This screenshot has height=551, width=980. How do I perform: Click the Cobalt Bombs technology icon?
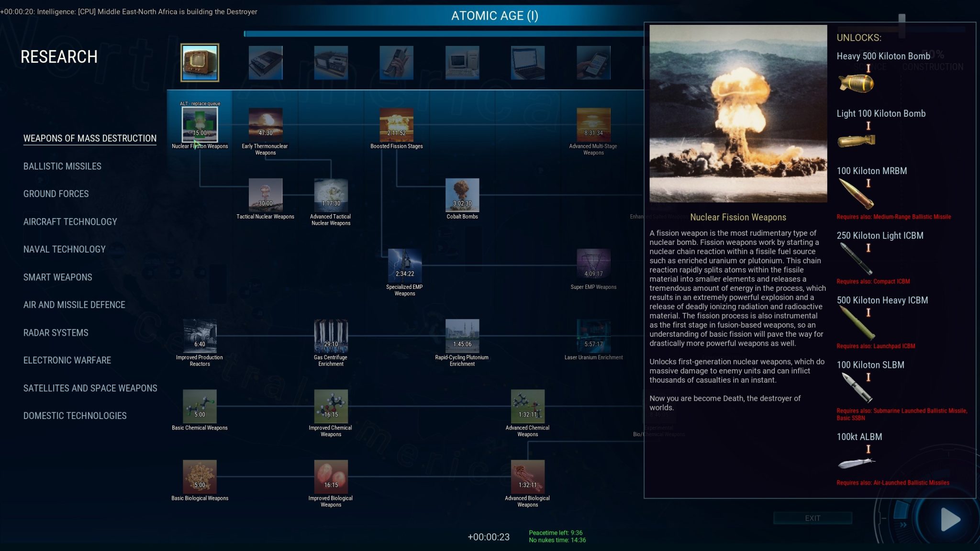[462, 195]
